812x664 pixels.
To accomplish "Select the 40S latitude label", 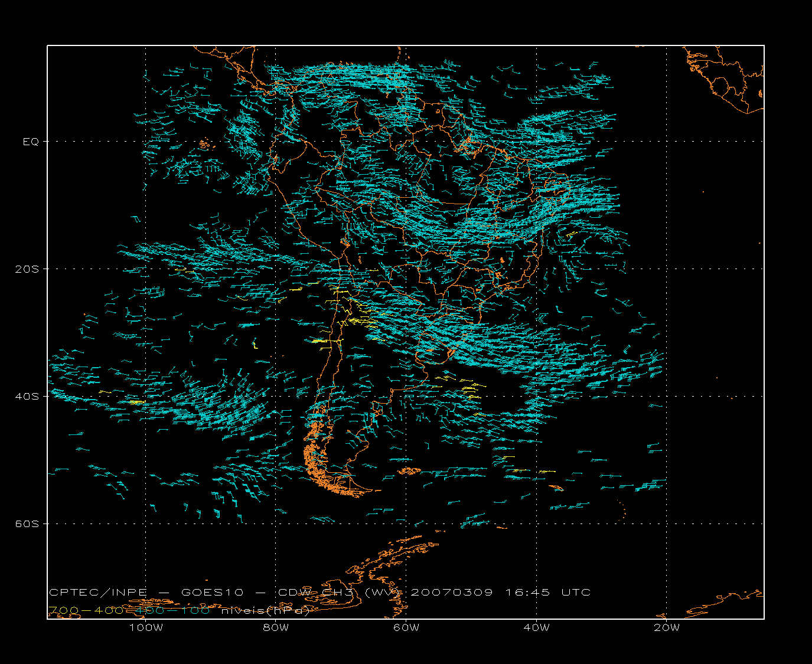I will coord(27,397).
